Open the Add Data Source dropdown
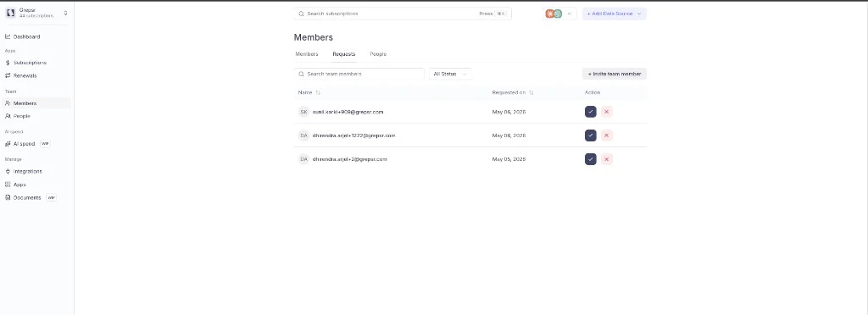Viewport: 868px width, 315px height. pos(615,14)
